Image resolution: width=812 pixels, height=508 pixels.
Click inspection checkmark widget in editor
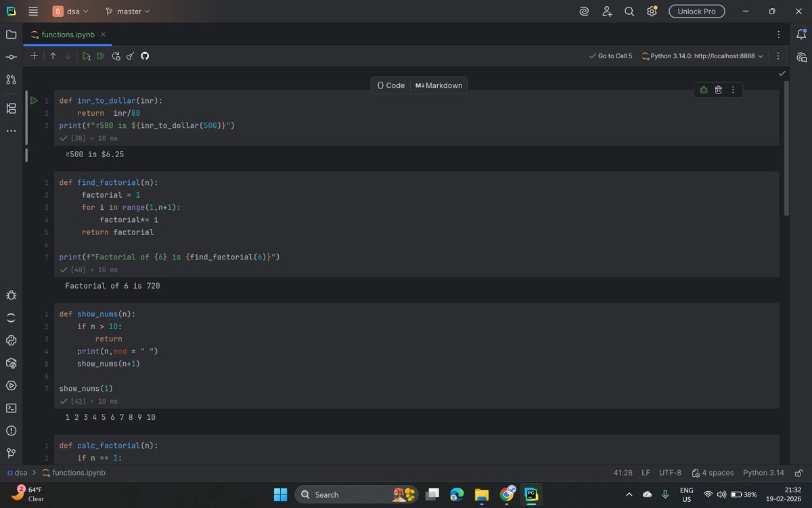(782, 72)
